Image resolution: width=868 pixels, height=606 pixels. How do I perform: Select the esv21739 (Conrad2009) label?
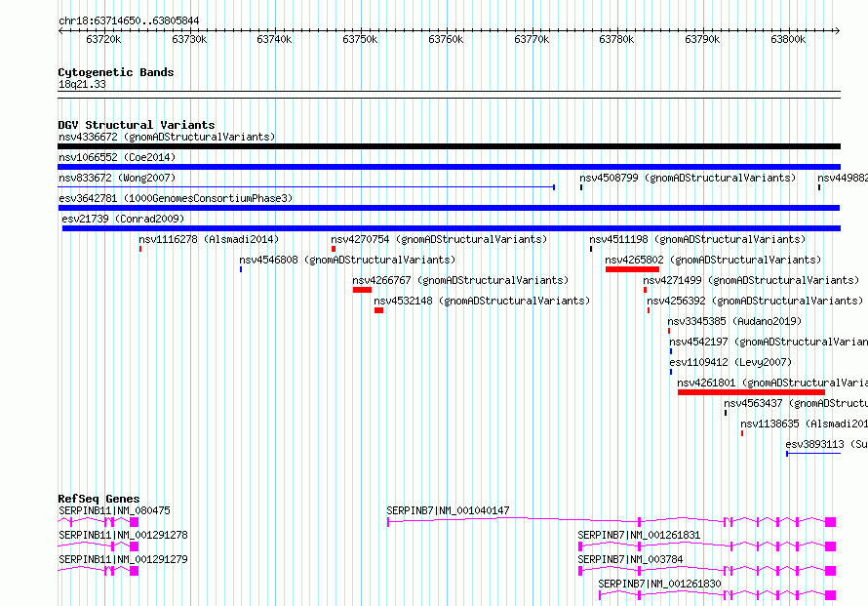124,219
